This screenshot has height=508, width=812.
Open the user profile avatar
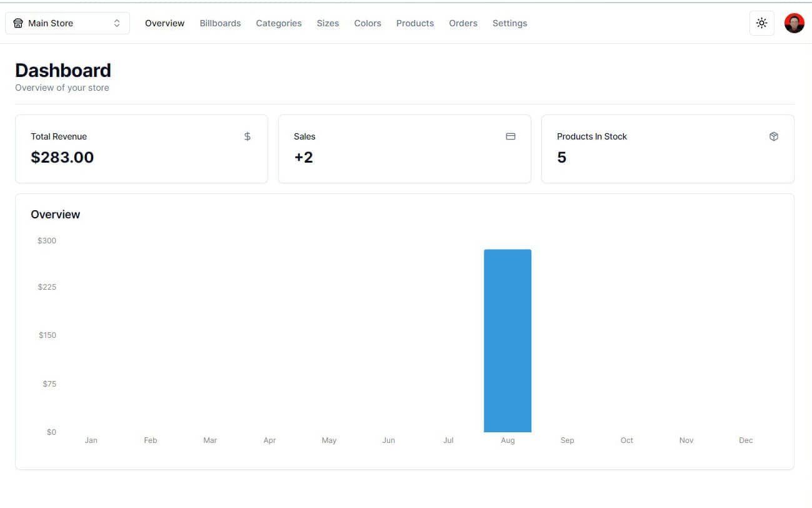[x=794, y=23]
